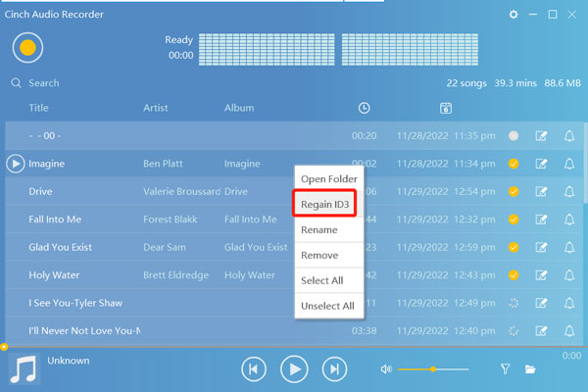The height and width of the screenshot is (392, 588).
Task: Select the Fall Into Me title
Action: click(55, 220)
